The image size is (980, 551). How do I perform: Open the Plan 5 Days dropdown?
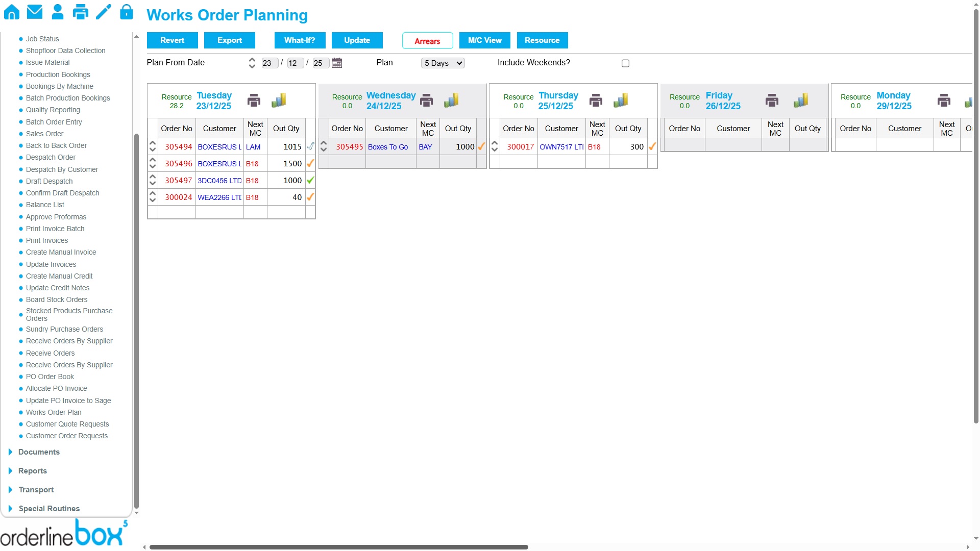[443, 63]
